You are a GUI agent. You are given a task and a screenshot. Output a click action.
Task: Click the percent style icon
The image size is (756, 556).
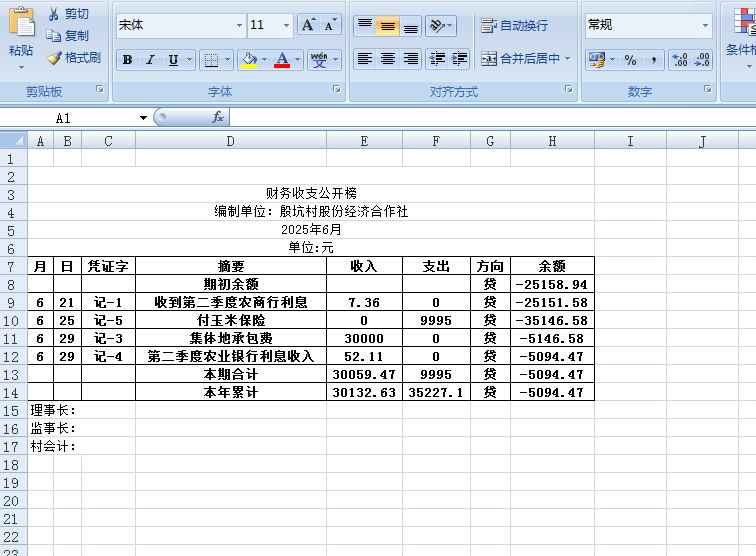(x=630, y=60)
